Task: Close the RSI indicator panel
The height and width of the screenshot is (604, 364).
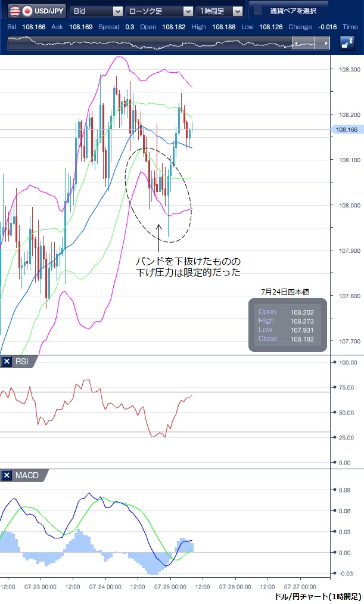Action: point(7,361)
